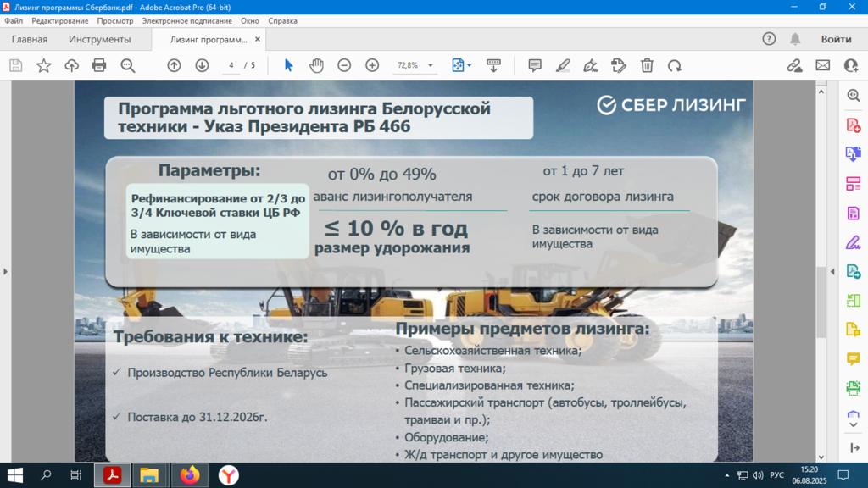Open the Windows Start menu
This screenshot has height=488, width=868.
tap(15, 475)
